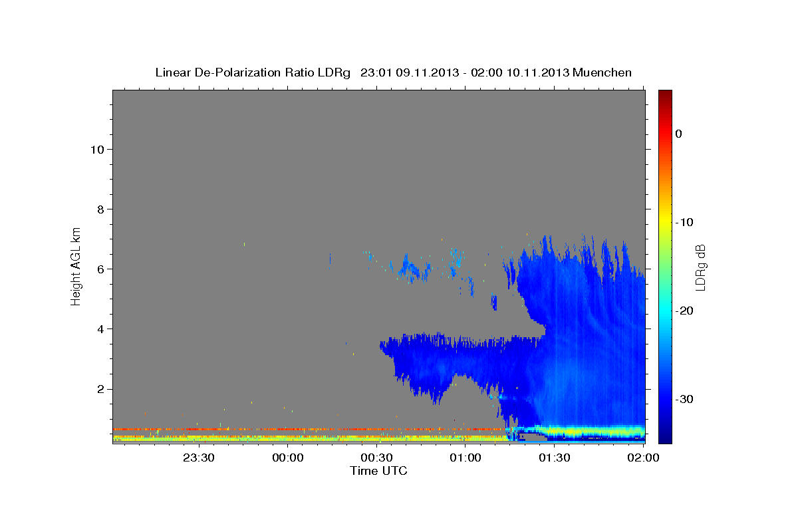Click the colorbar value '-10'

click(685, 222)
